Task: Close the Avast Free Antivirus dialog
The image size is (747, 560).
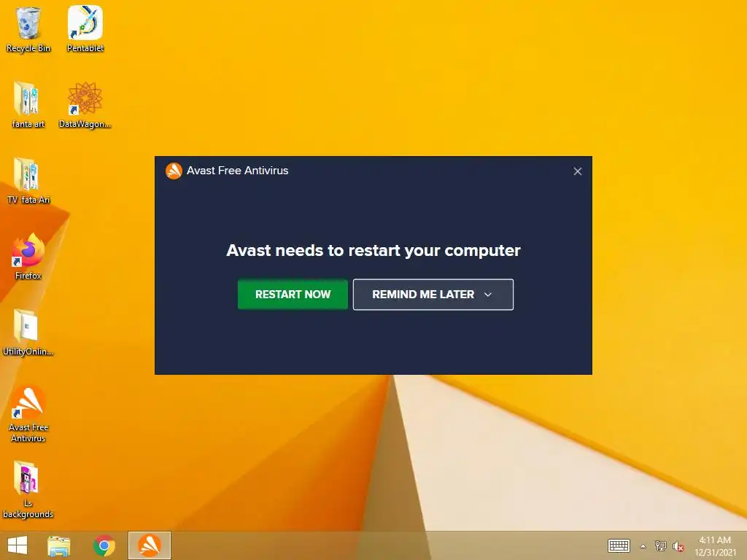Action: pyautogui.click(x=578, y=171)
